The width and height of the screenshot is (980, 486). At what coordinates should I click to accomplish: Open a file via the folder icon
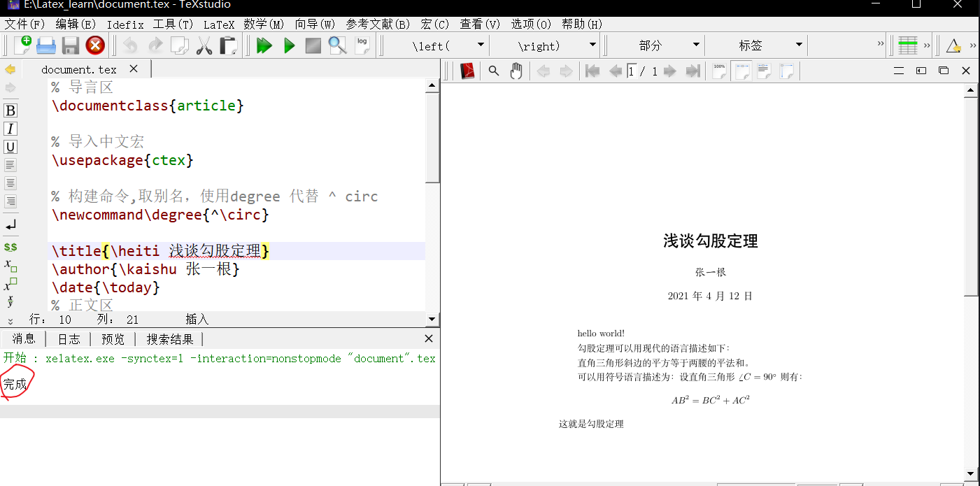46,46
